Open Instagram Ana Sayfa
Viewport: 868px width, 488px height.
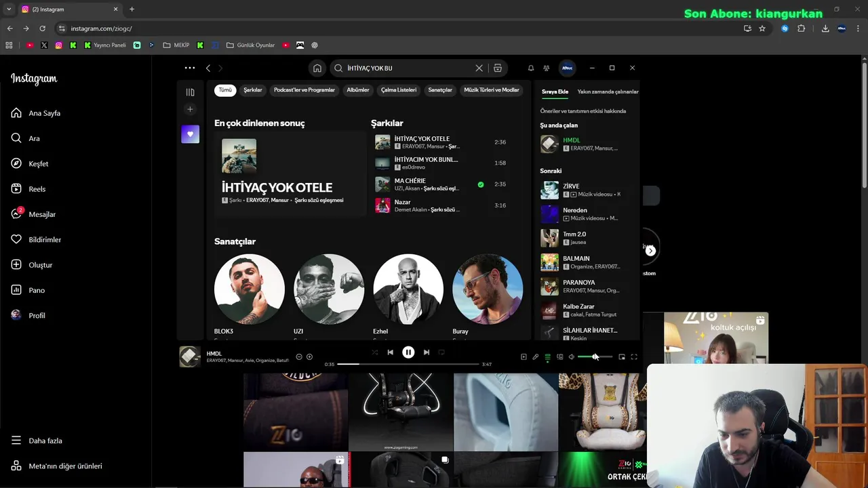point(37,113)
